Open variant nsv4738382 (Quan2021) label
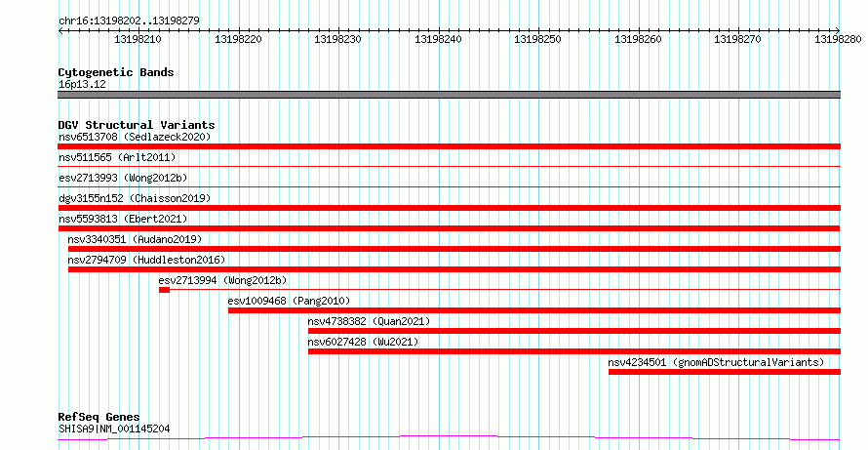The height and width of the screenshot is (450, 868). point(369,321)
